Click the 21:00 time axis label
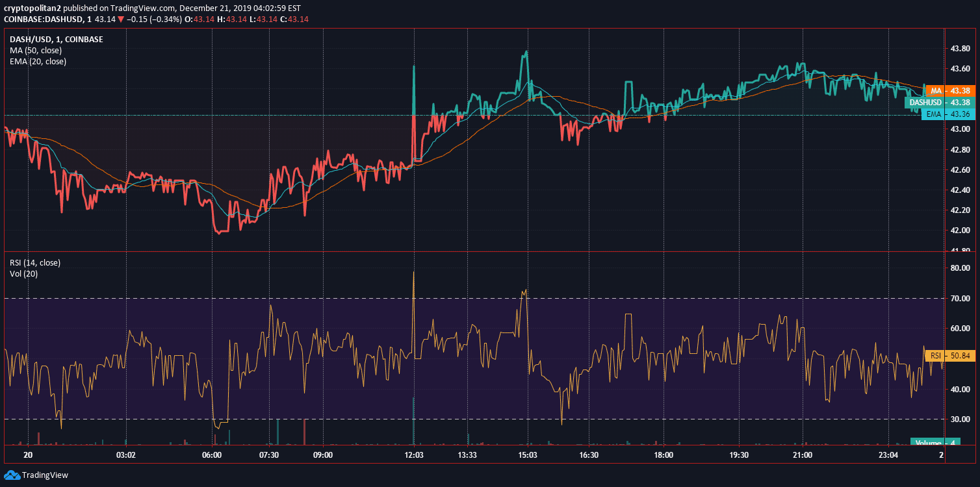Image resolution: width=980 pixels, height=487 pixels. coord(803,455)
